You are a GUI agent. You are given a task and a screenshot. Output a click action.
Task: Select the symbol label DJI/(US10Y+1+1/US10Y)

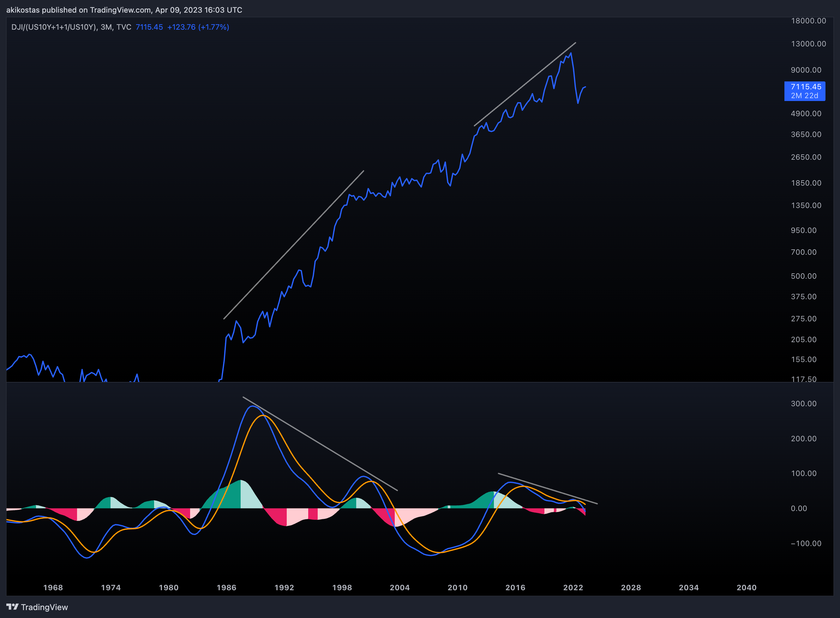[54, 27]
